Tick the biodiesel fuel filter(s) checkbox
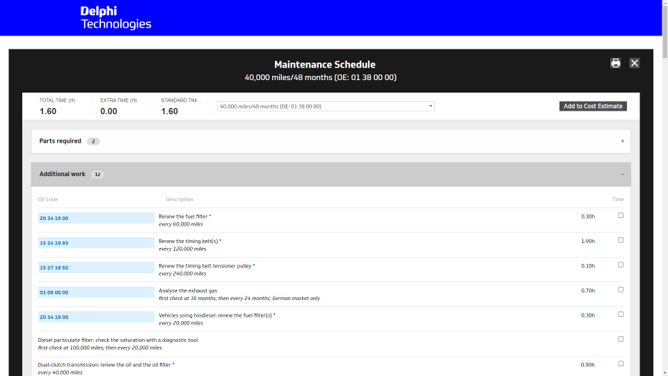Viewport: 668px width, 376px height. point(621,314)
